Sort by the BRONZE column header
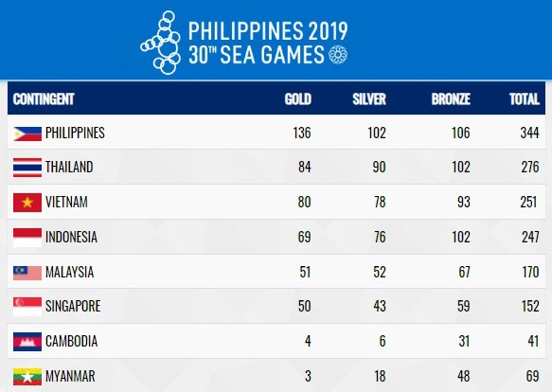This screenshot has height=392, width=552. point(451,99)
